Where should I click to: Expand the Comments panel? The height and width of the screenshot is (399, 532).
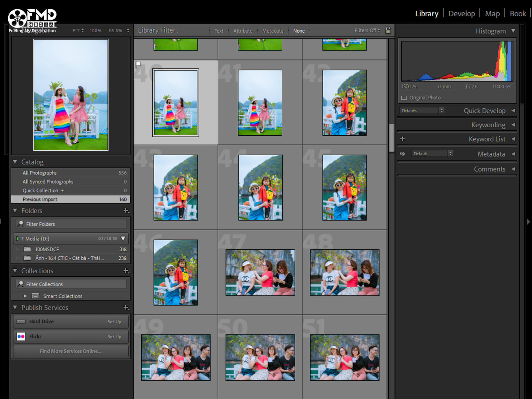513,169
